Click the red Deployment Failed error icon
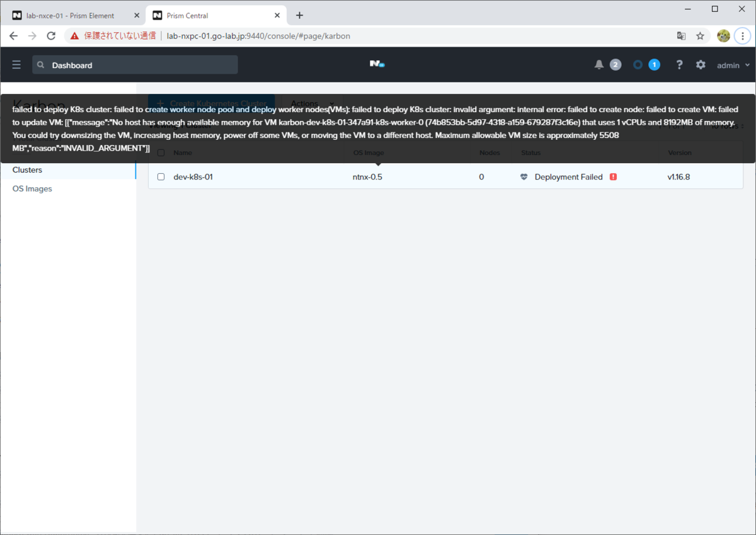Viewport: 756px width, 535px height. [613, 177]
